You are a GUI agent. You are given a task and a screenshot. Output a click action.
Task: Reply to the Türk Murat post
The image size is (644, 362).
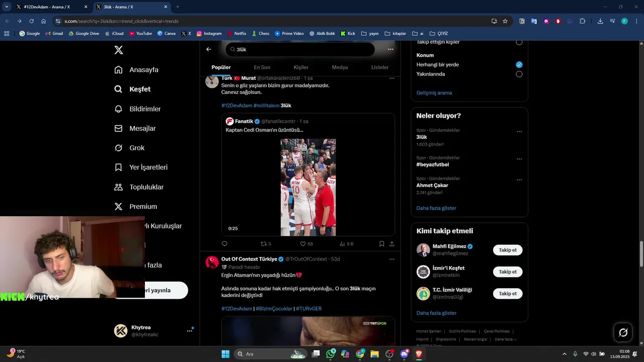pyautogui.click(x=224, y=244)
